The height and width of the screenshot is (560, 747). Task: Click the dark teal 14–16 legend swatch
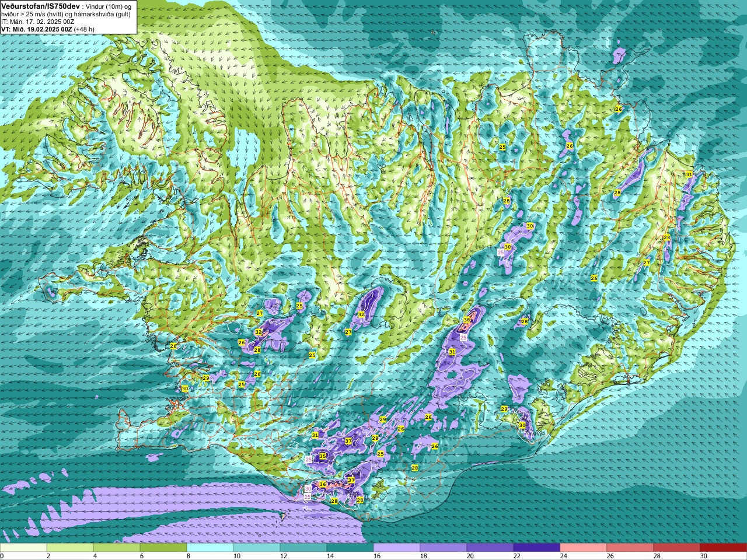point(350,548)
